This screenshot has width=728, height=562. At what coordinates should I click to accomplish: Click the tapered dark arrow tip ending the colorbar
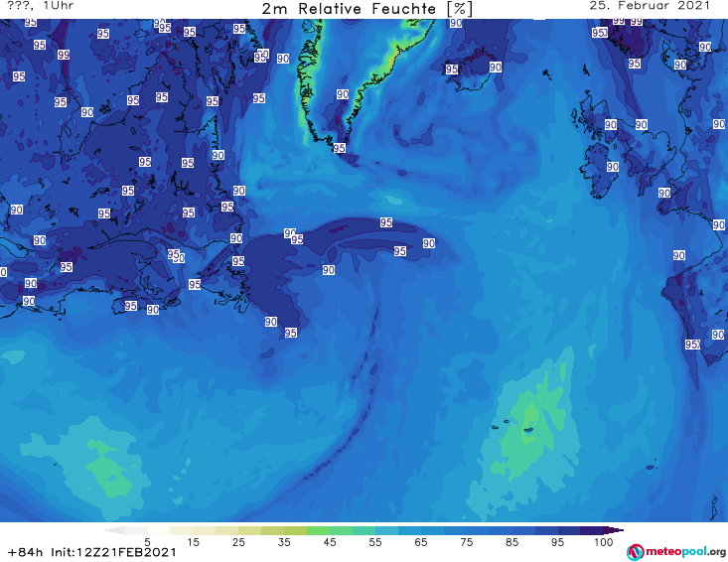(614, 530)
